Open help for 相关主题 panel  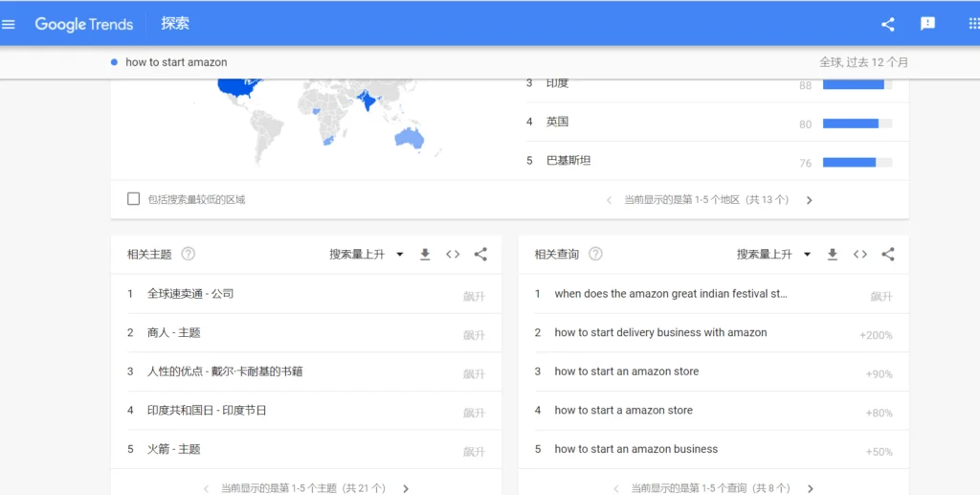click(x=189, y=254)
